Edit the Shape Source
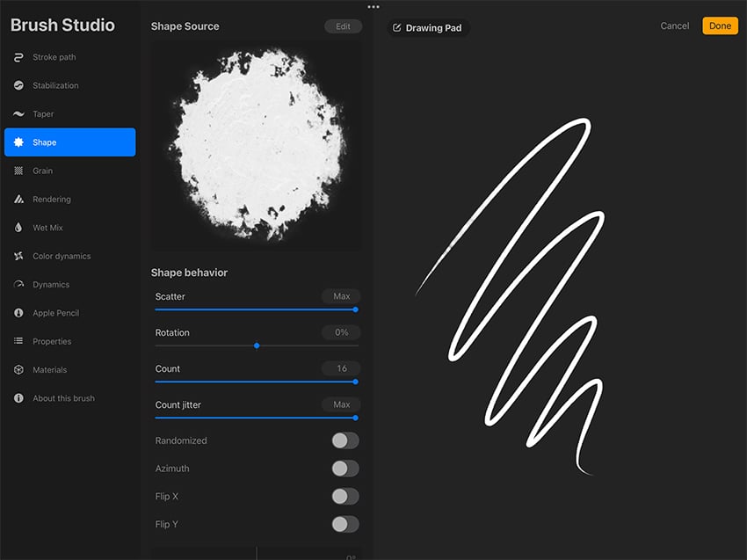Screen dimensions: 747x560 (x=343, y=25)
